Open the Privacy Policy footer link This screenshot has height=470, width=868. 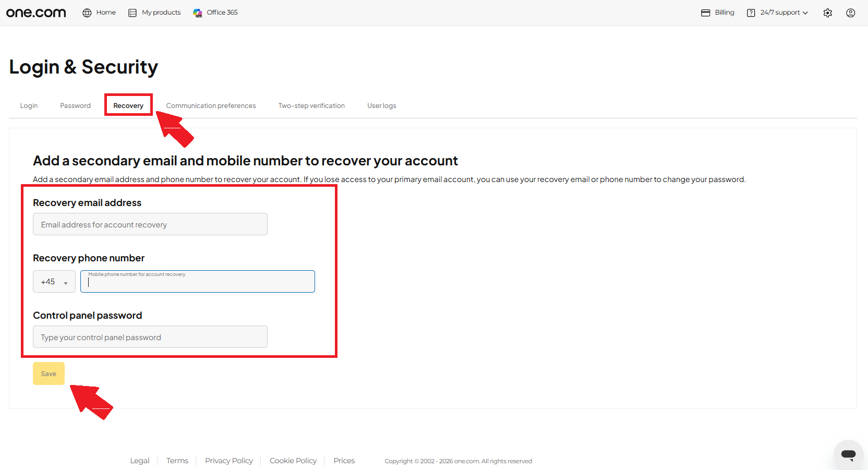point(229,461)
